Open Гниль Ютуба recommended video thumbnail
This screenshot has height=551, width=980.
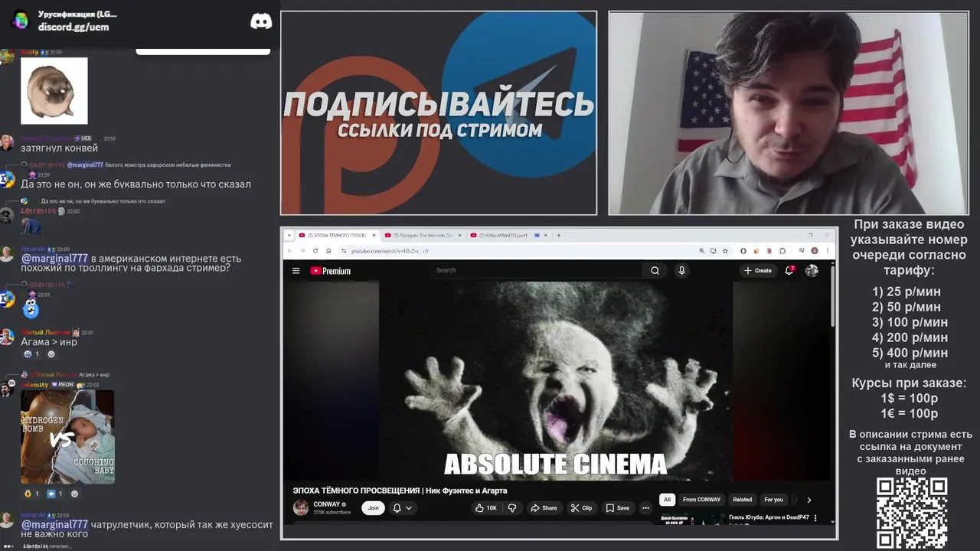[692, 519]
